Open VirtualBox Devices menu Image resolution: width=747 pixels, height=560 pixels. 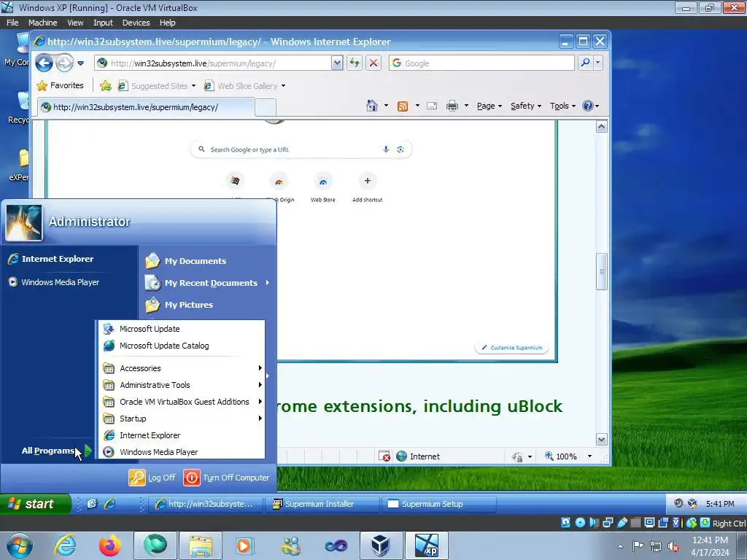pos(136,23)
